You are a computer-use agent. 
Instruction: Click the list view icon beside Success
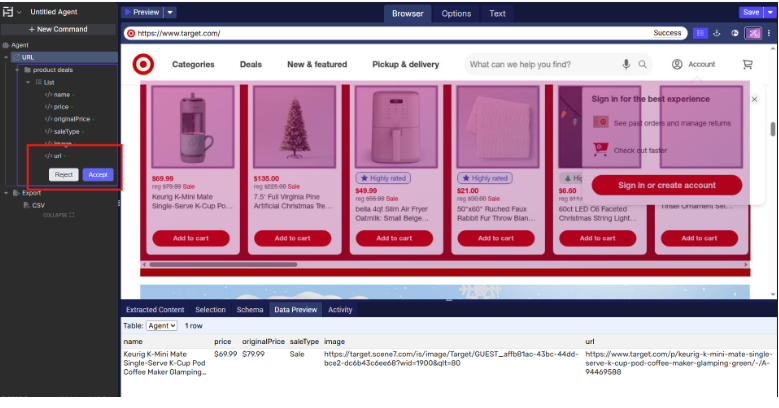tap(700, 33)
